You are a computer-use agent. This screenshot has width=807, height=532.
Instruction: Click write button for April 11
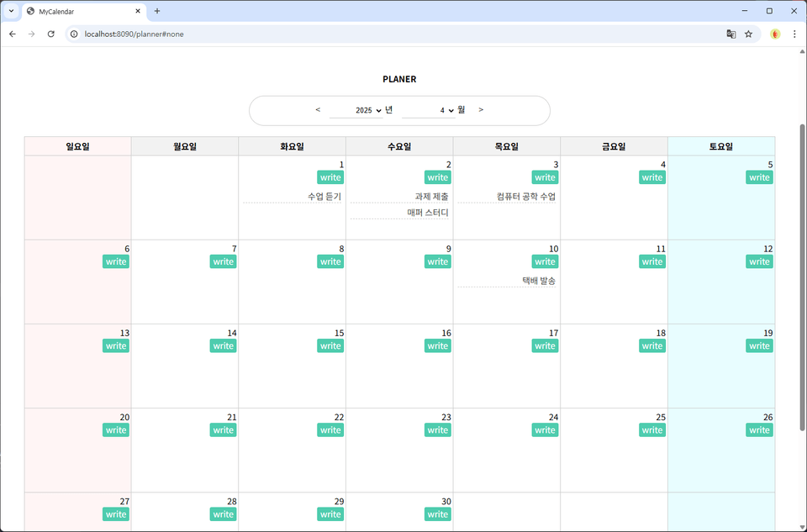[652, 262]
